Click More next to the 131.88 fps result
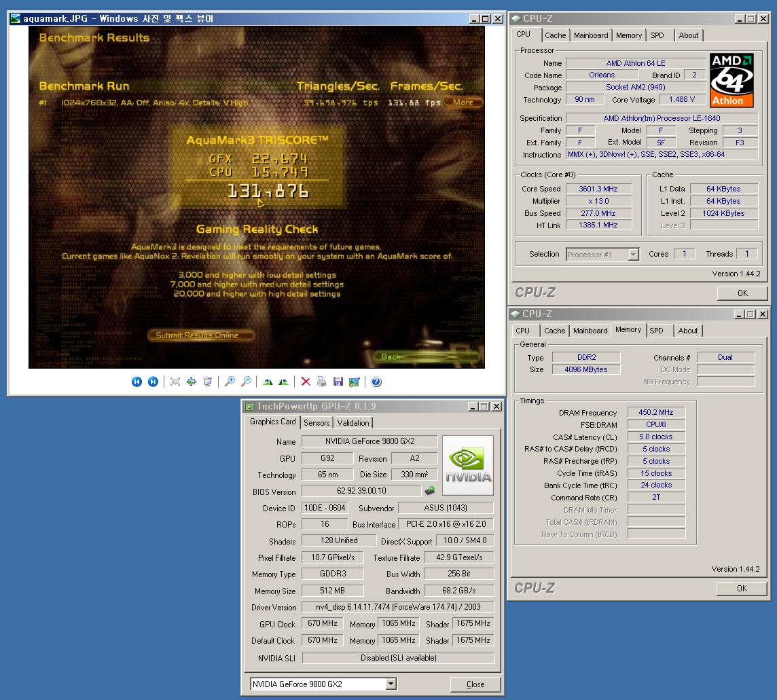 pyautogui.click(x=463, y=103)
